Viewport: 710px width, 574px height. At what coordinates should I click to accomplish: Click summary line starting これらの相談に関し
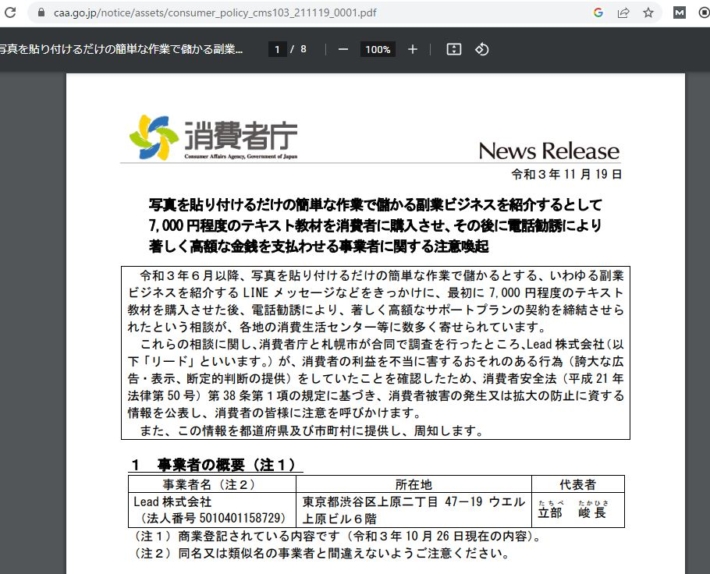(382, 344)
